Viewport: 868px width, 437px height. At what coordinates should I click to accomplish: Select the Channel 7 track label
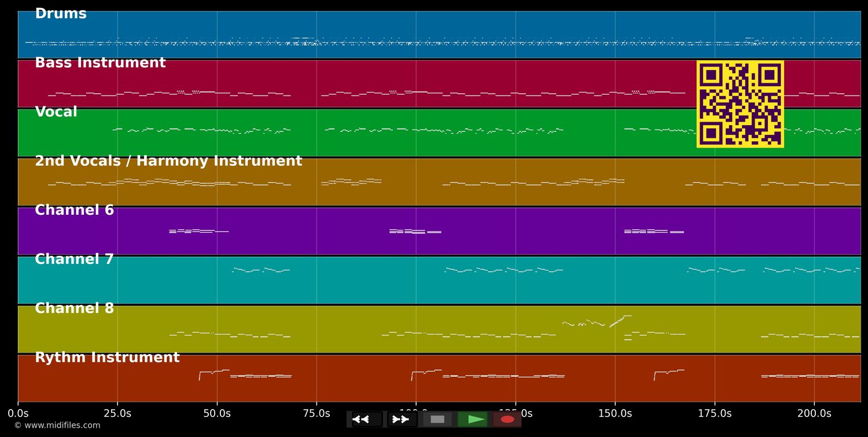click(75, 260)
